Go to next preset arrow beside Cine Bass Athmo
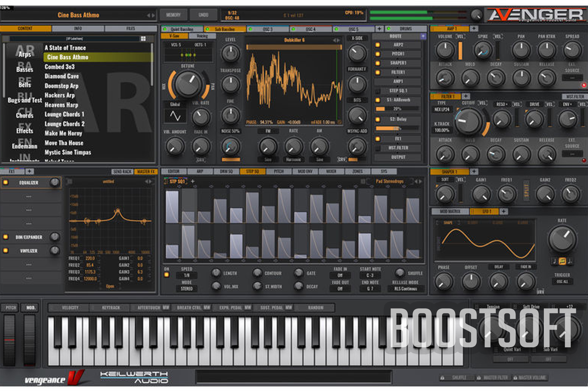Screen dimensions: 588x392 pos(153,15)
